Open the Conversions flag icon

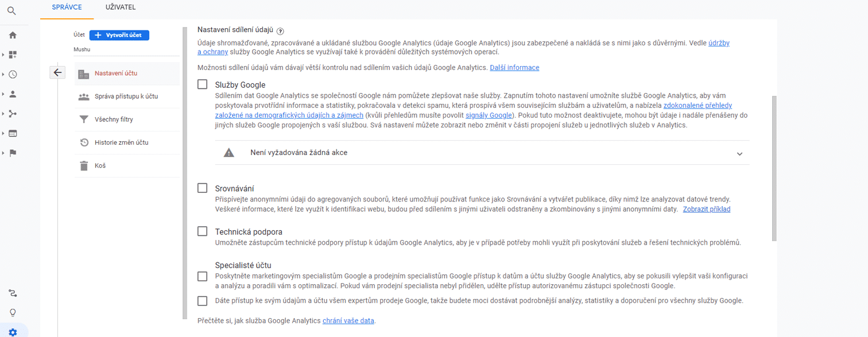click(x=13, y=153)
